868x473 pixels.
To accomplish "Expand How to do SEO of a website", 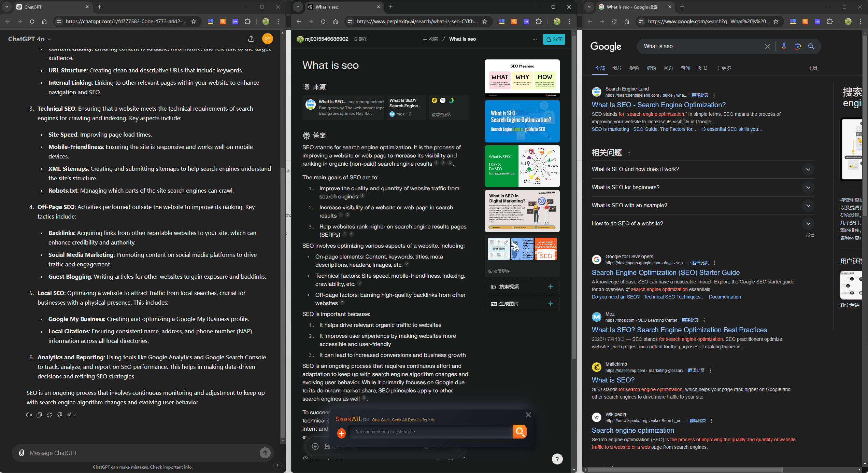I will coord(703,224).
